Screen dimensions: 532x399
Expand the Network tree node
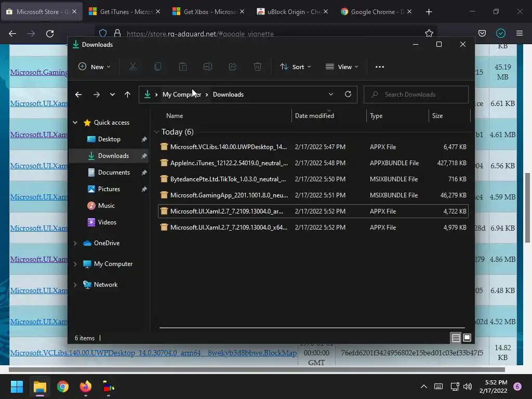tap(75, 285)
